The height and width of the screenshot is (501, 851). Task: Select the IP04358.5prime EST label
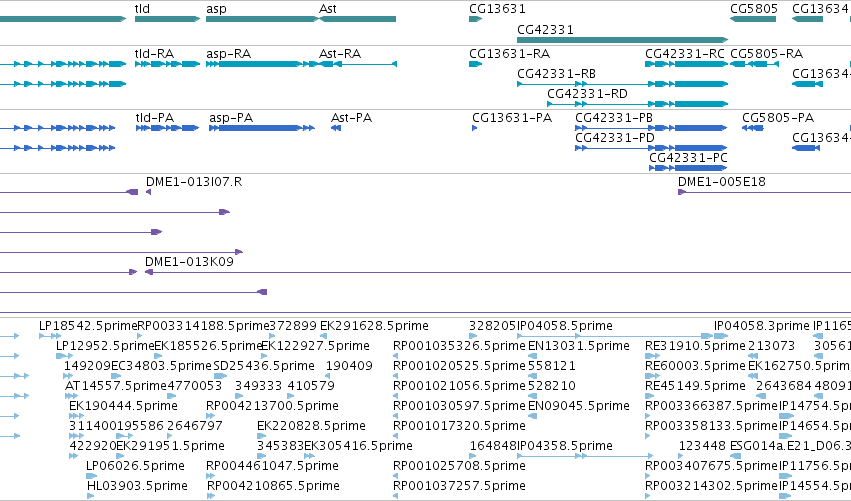coord(564,446)
